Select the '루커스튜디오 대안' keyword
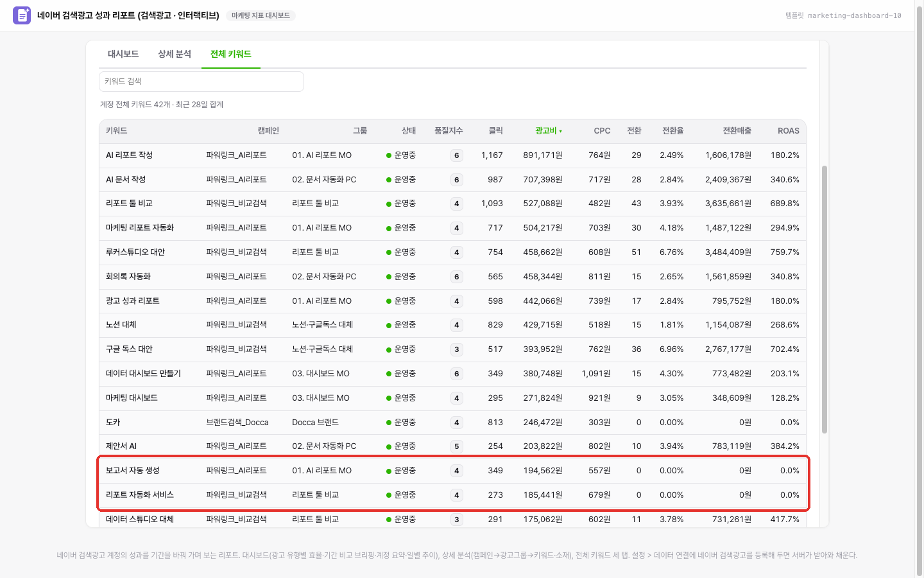This screenshot has width=924, height=578. click(x=135, y=252)
